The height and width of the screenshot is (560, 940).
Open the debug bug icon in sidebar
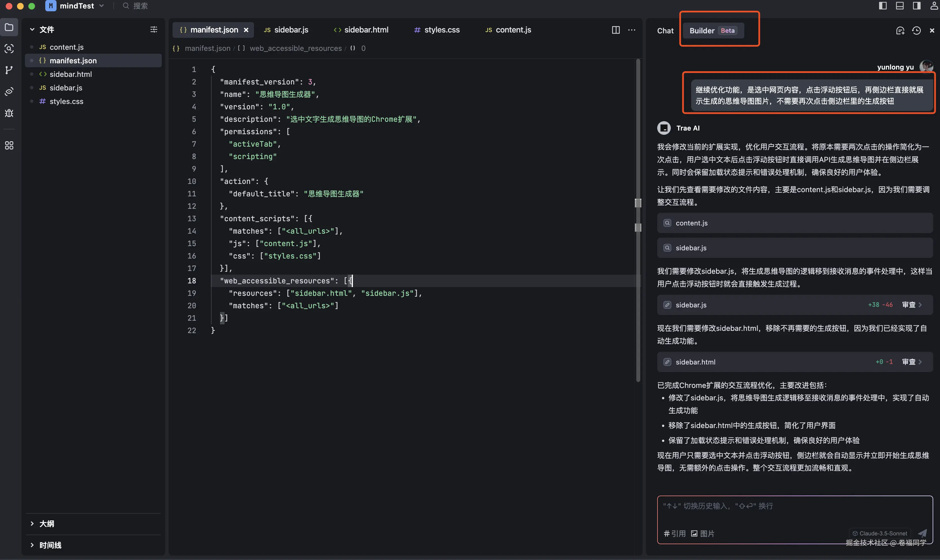click(x=9, y=113)
